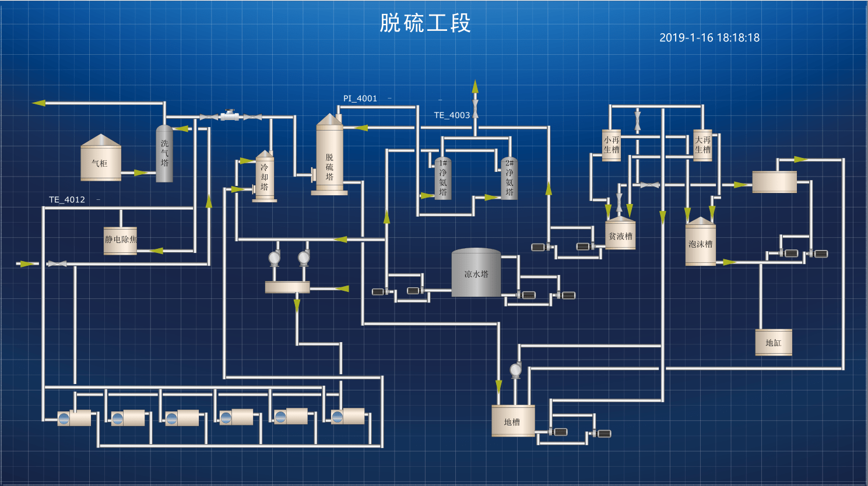Click the inlet valve on the left feed line
Image resolution: width=868 pixels, height=486 pixels.
click(x=57, y=264)
